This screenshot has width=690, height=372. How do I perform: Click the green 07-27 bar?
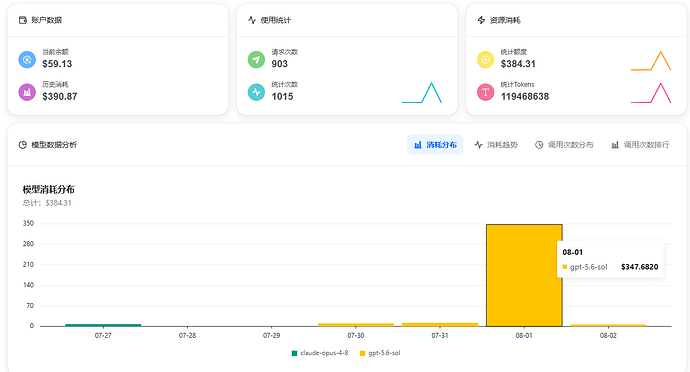103,325
